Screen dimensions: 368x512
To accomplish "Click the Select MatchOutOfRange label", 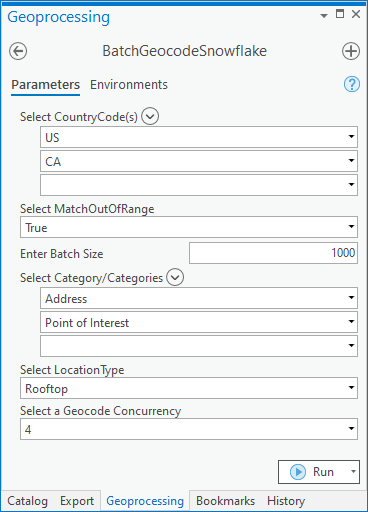I will [87, 209].
